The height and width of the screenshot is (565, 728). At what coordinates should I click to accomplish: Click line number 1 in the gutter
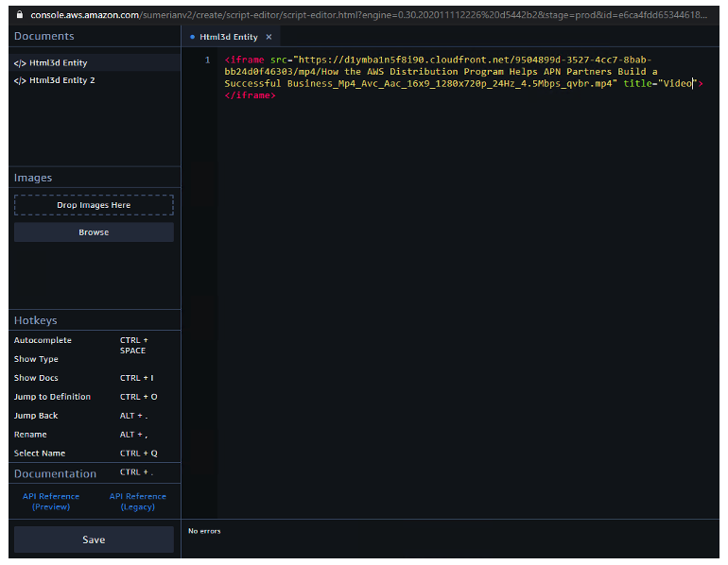click(207, 60)
